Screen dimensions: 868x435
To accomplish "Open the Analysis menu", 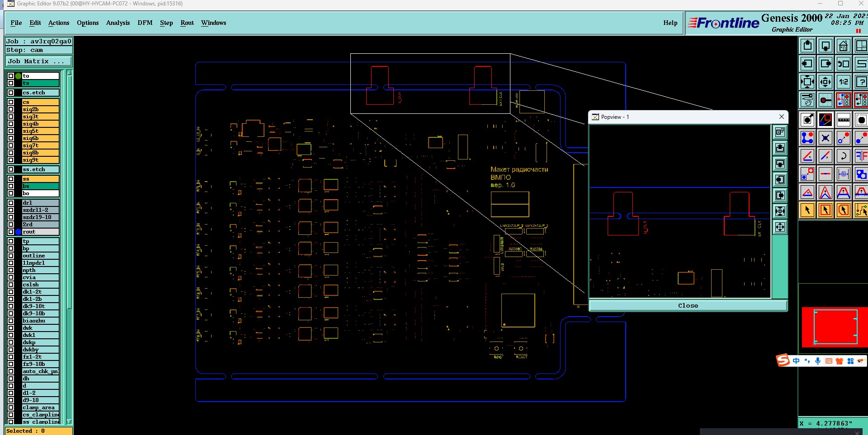I will point(118,23).
